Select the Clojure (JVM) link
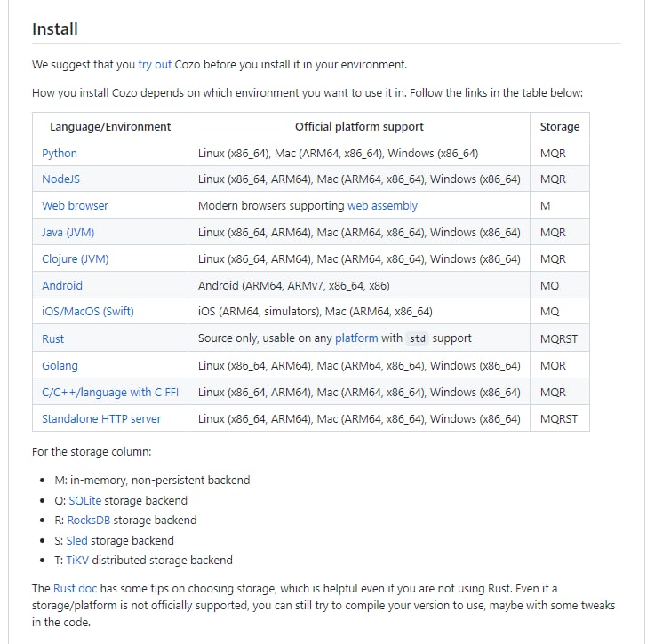 [x=76, y=259]
